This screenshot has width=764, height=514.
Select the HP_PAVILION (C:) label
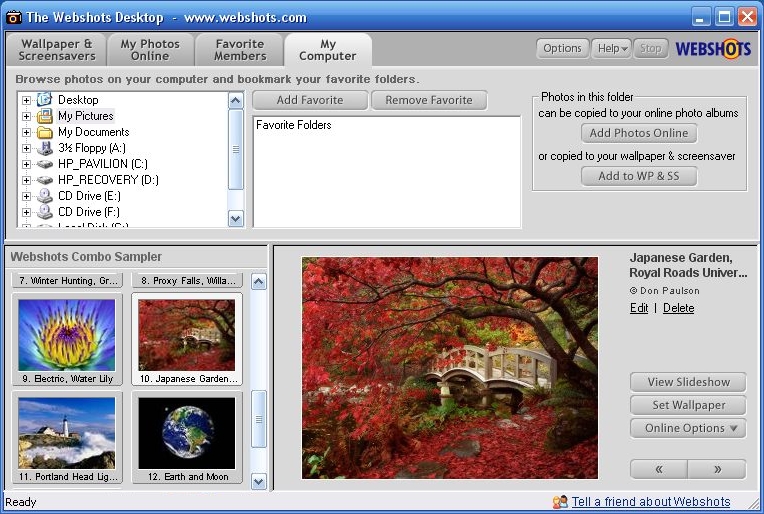103,164
